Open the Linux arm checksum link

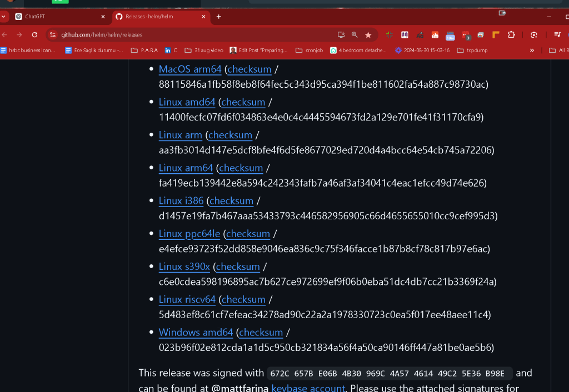click(230, 135)
